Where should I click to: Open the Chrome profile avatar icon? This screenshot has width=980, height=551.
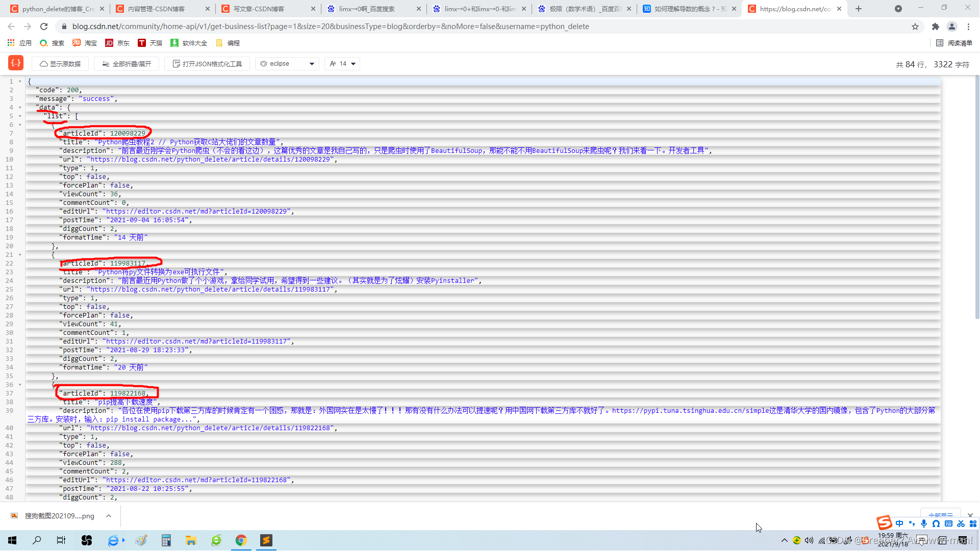pyautogui.click(x=951, y=27)
